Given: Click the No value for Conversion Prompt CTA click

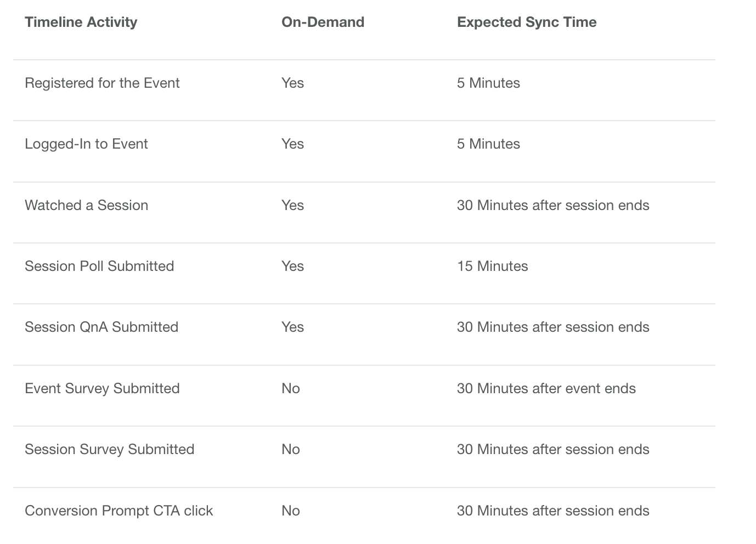Looking at the screenshot, I should [290, 511].
